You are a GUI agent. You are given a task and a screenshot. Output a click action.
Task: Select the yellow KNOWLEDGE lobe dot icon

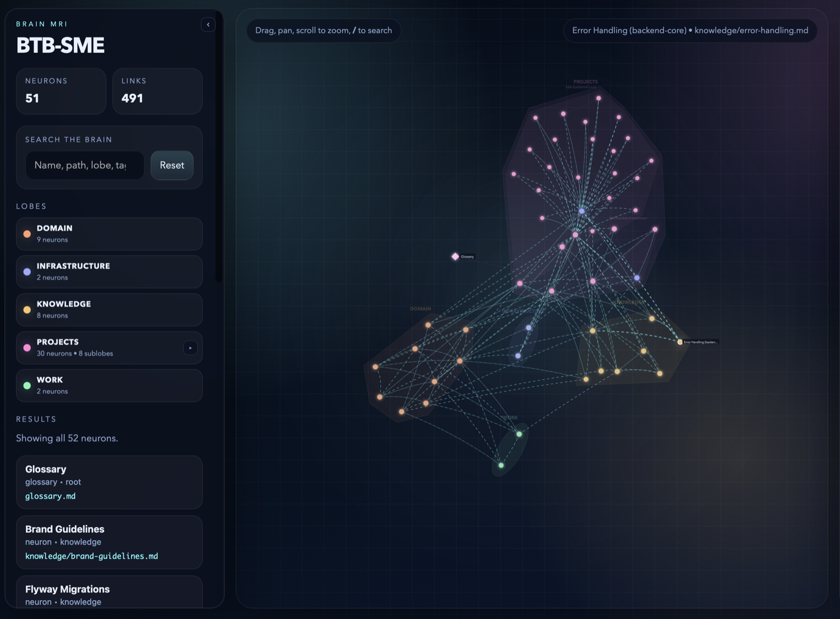[26, 309]
